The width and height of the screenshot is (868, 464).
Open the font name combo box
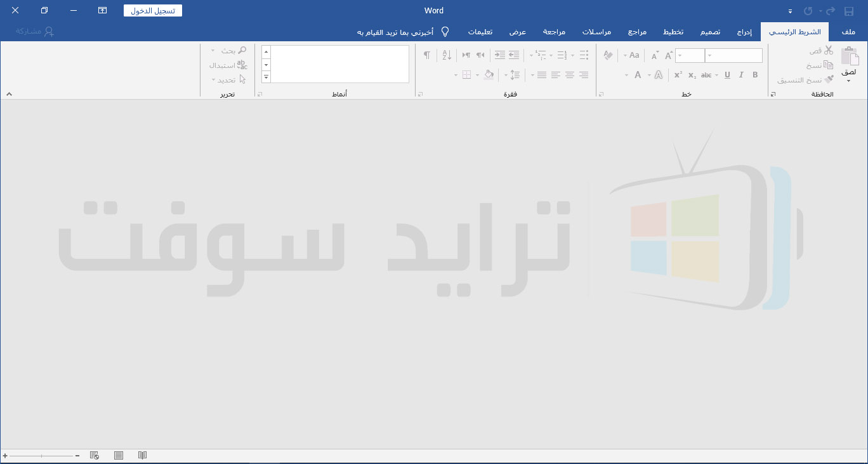click(x=734, y=56)
